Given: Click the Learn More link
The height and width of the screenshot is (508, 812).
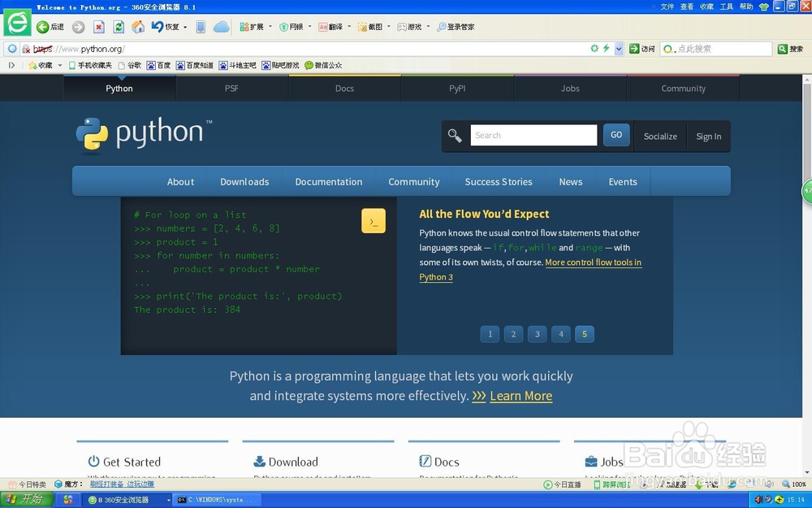Looking at the screenshot, I should [521, 396].
